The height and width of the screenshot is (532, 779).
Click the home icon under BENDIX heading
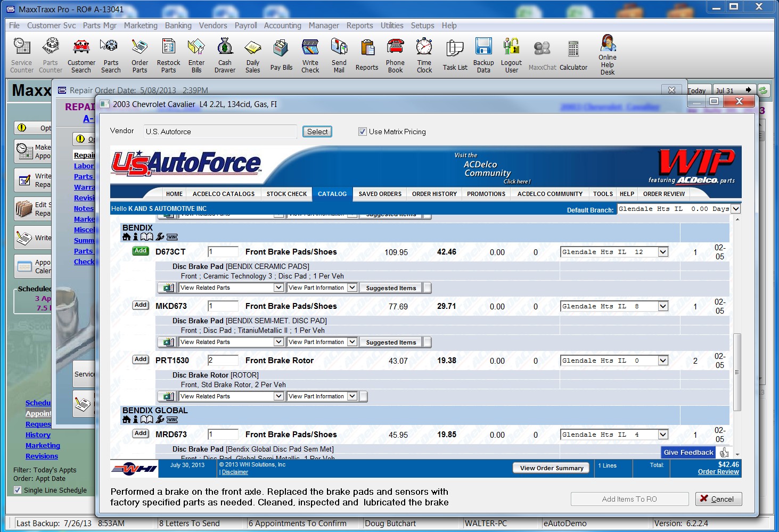[x=127, y=237]
